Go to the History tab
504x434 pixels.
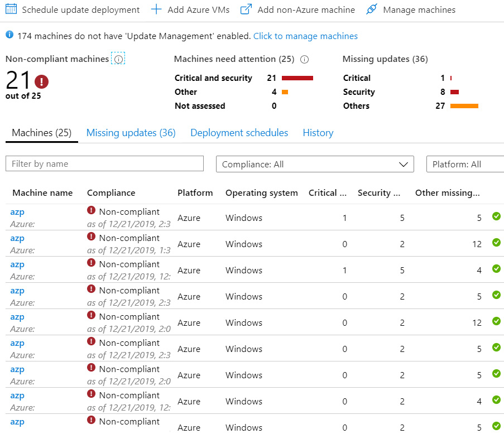pos(318,133)
